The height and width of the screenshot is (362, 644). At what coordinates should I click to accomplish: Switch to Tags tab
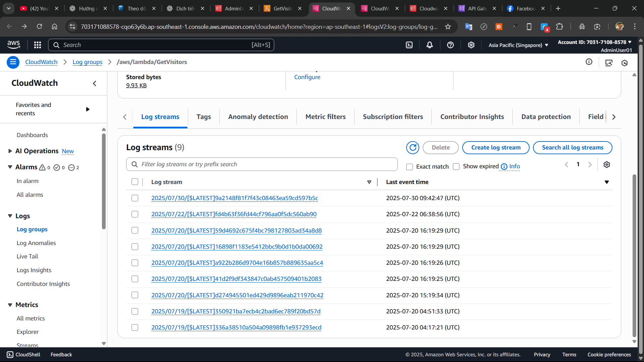(204, 117)
